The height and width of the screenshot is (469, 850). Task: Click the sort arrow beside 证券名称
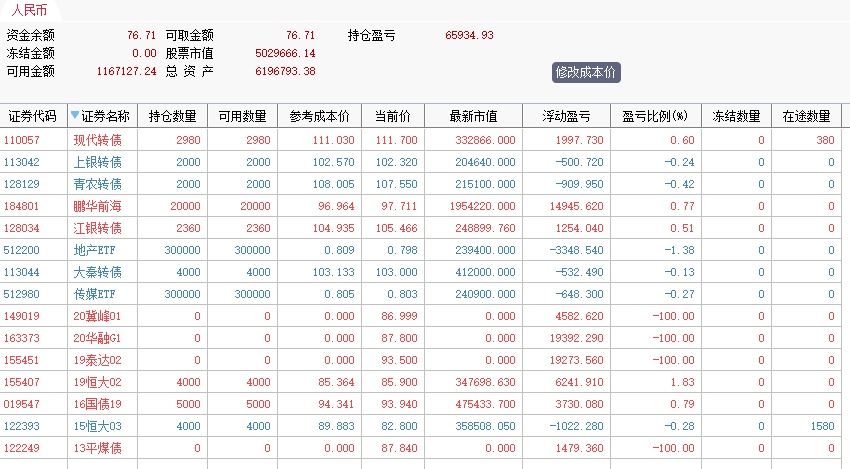click(x=74, y=116)
